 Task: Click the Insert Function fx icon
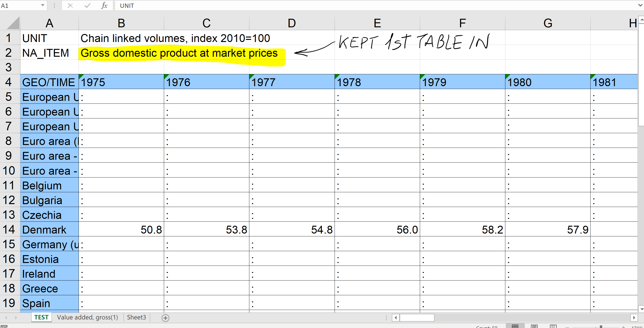pyautogui.click(x=104, y=5)
